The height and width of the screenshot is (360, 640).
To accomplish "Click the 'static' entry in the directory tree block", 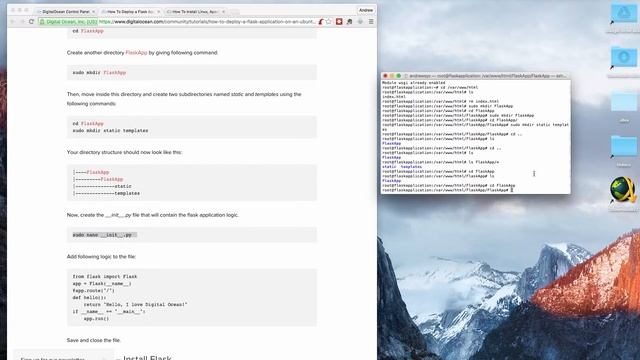I will point(123,186).
